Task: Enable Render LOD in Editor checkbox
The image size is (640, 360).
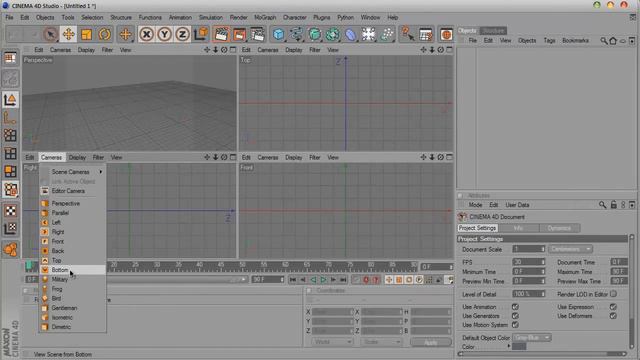Action: [613, 294]
